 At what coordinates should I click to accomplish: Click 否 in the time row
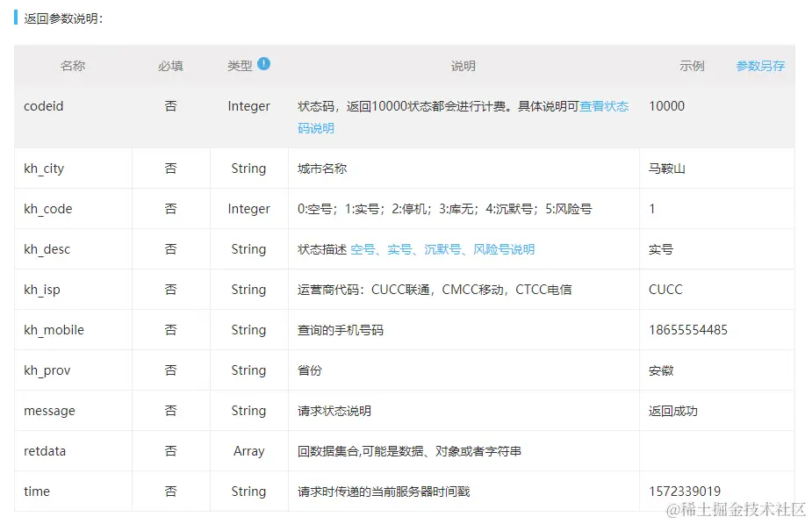pyautogui.click(x=170, y=492)
